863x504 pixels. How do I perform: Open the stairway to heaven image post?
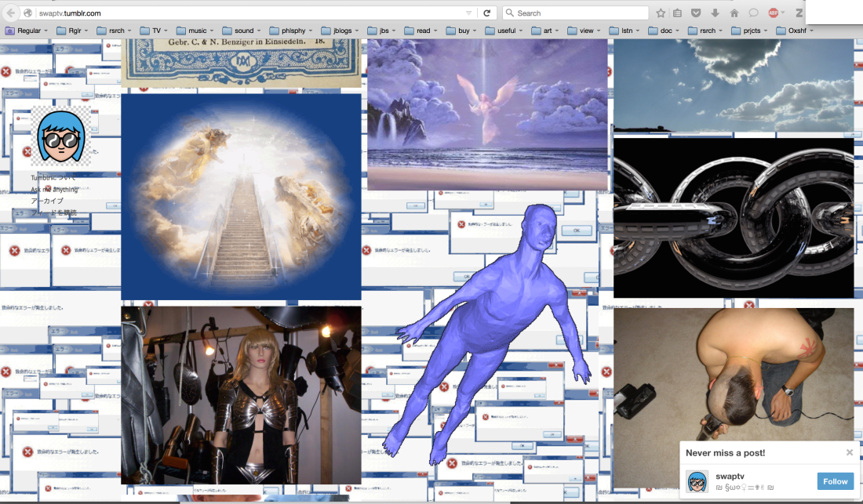[241, 197]
